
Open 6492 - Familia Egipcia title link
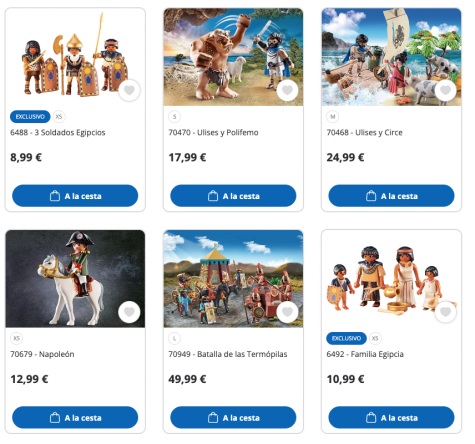coord(365,354)
